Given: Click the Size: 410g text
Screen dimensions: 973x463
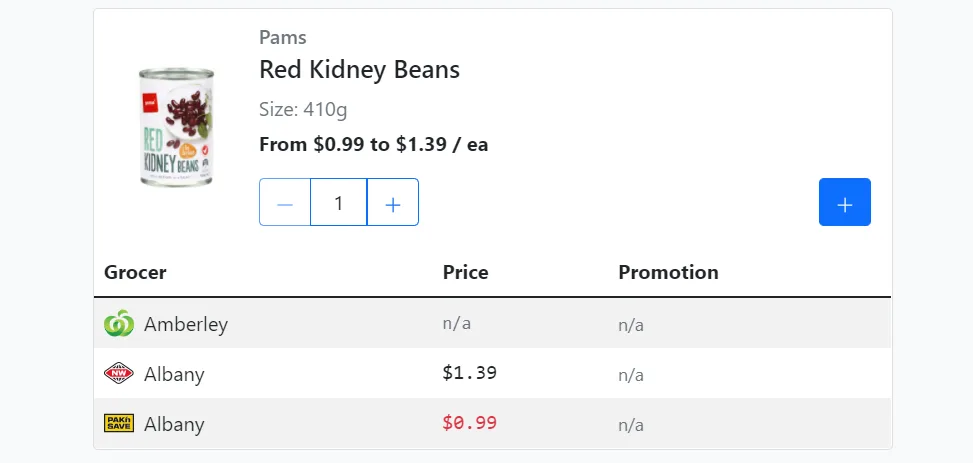Looking at the screenshot, I should tap(303, 109).
